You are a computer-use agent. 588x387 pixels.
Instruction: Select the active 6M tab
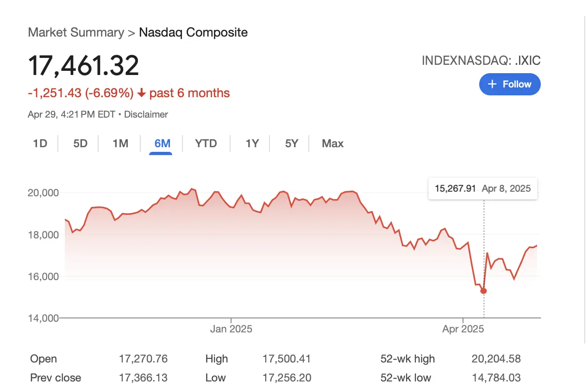(162, 144)
